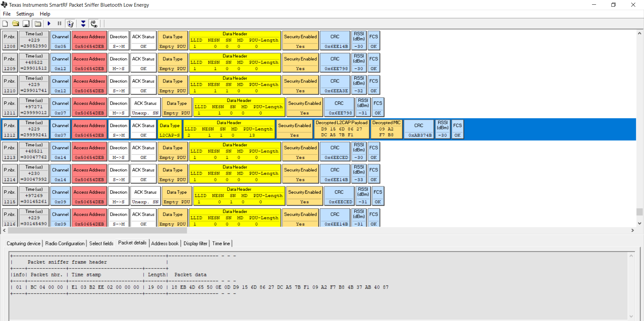The image size is (644, 321).
Task: Click Channel 0x14 cell of packet 1213
Action: click(x=60, y=151)
